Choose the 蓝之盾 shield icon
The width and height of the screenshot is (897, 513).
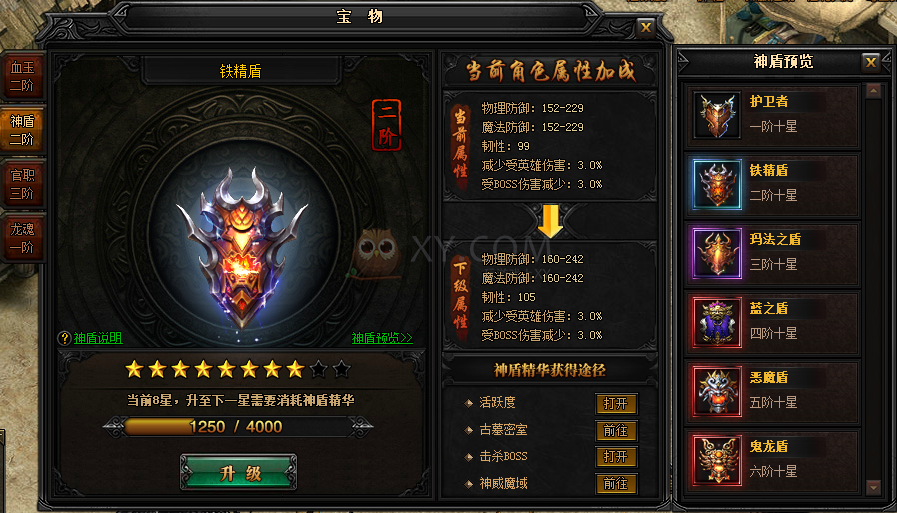click(716, 322)
